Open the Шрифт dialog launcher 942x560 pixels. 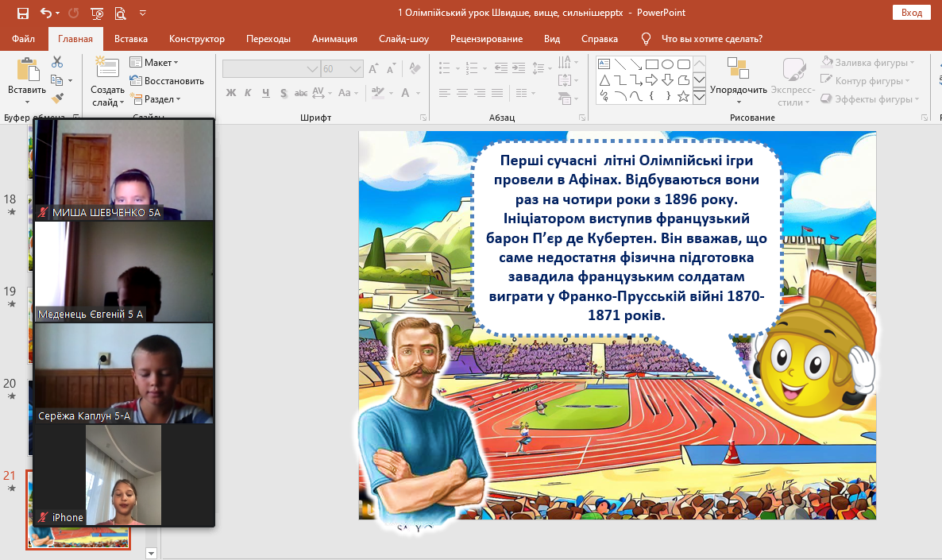(423, 118)
